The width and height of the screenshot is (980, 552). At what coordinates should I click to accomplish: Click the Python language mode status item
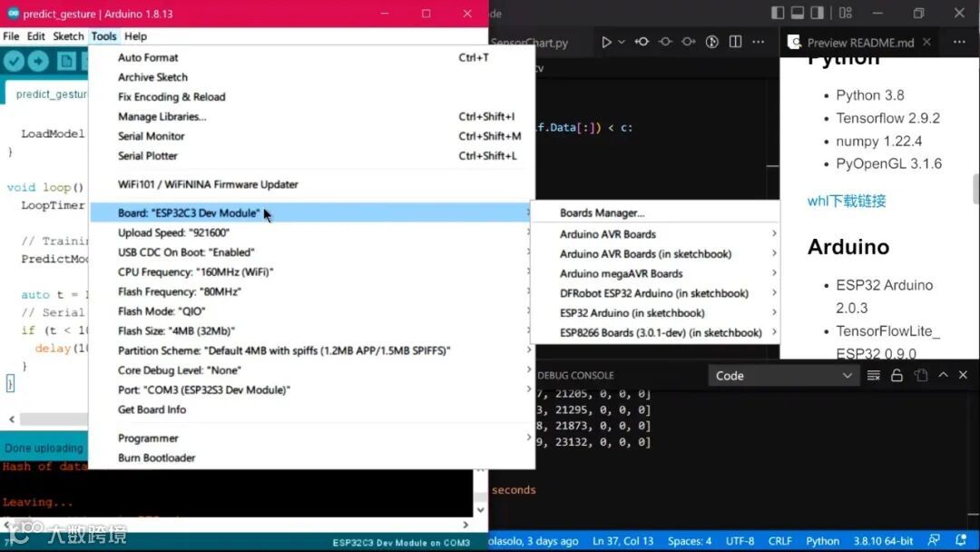click(x=822, y=541)
